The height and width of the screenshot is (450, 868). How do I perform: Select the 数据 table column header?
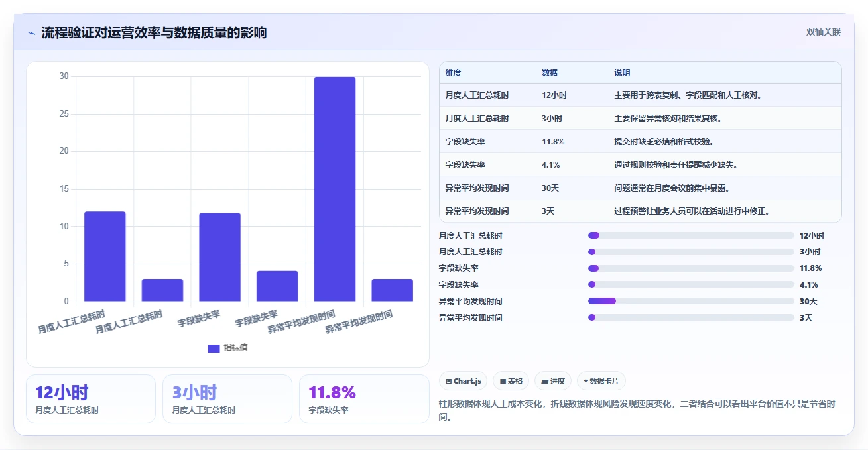click(550, 73)
